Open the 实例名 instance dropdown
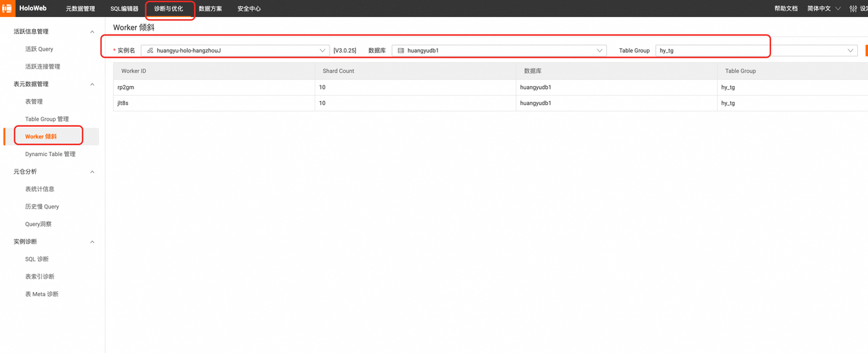868x353 pixels. (235, 50)
